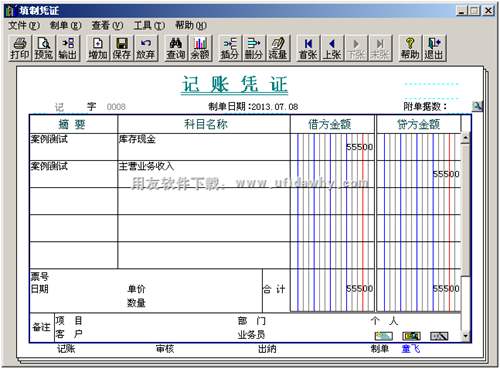Image resolution: width=500 pixels, height=369 pixels.
Task: Delete entry line with 删分 icon
Action: pos(254,48)
